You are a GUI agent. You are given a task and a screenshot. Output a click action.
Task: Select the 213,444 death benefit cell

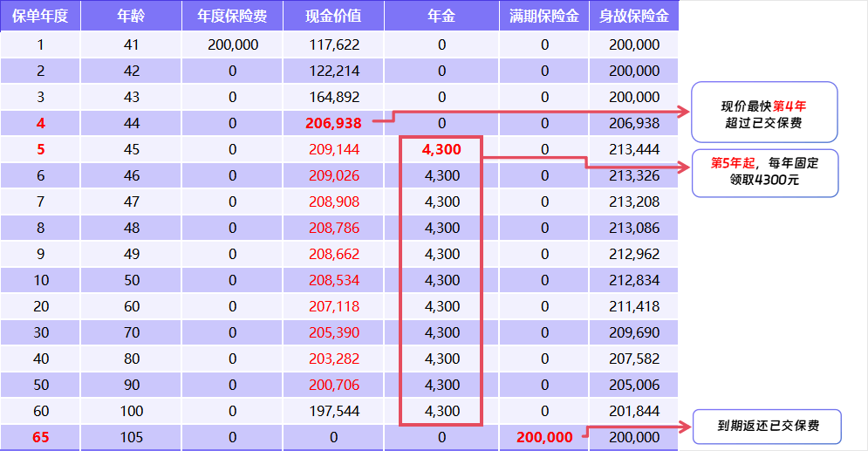tap(634, 149)
